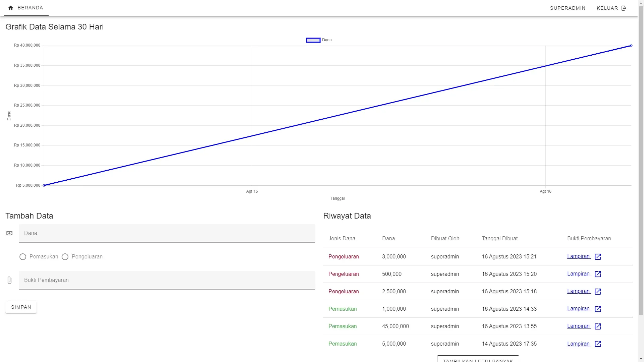
Task: Select the Pengeluaran radio button
Action: tap(65, 257)
